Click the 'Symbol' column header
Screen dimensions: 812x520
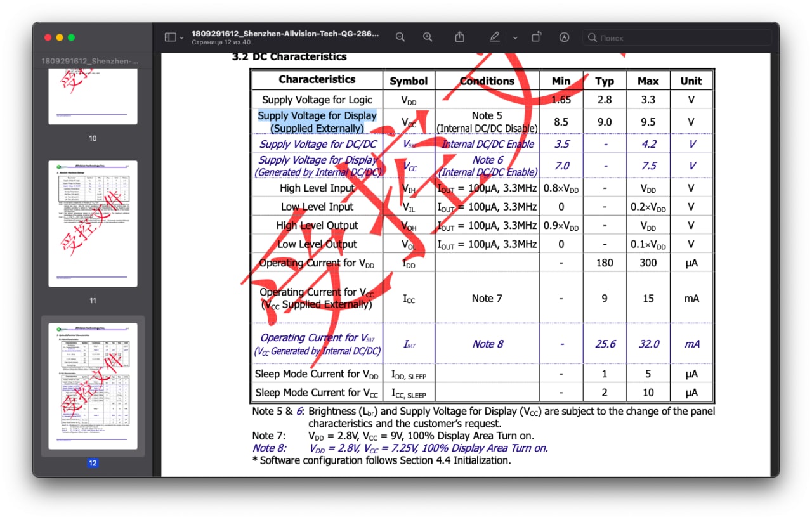409,81
